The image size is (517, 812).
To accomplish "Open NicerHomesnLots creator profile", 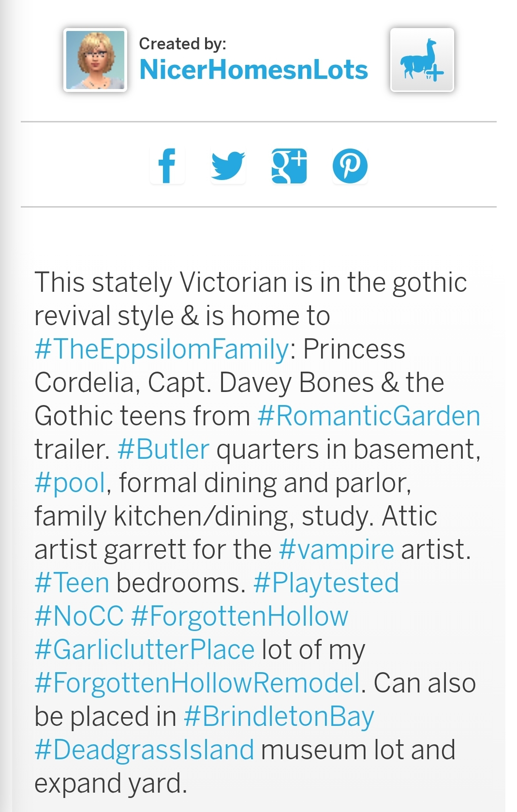I will point(253,70).
